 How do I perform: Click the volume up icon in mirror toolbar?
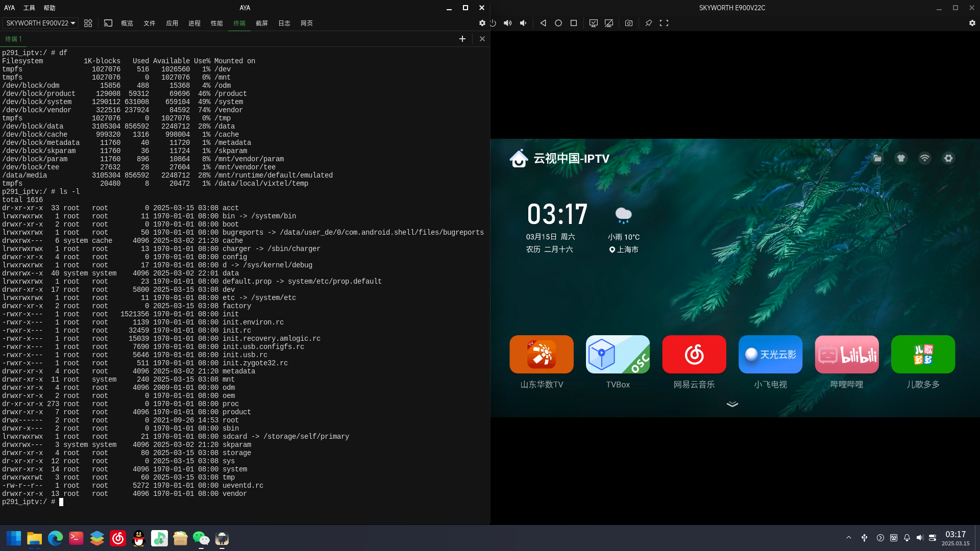(x=508, y=23)
